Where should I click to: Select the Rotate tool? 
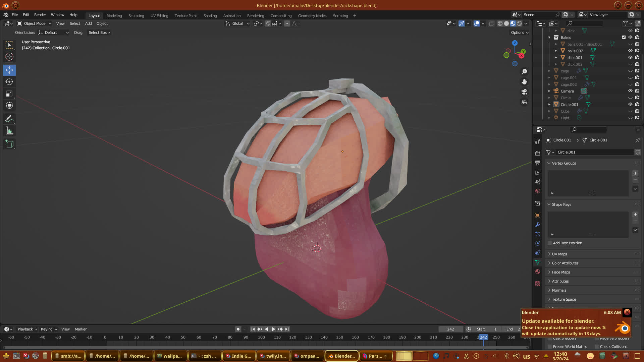(x=9, y=82)
